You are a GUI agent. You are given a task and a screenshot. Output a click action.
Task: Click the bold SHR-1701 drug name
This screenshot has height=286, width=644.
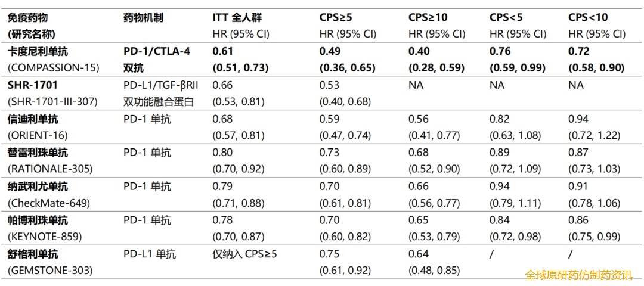pos(32,85)
